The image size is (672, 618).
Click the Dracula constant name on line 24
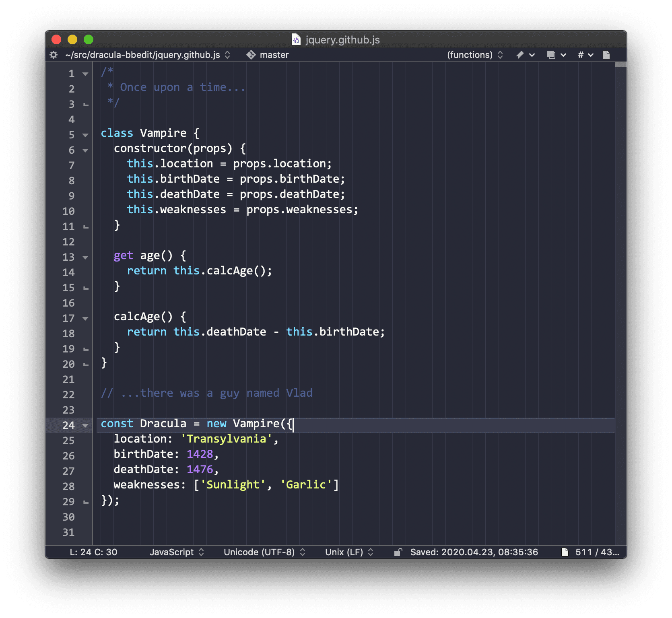point(163,423)
